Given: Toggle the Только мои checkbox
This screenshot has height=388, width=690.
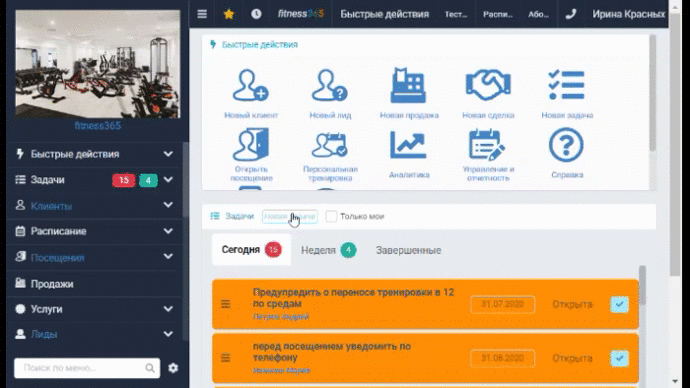Looking at the screenshot, I should tap(331, 216).
